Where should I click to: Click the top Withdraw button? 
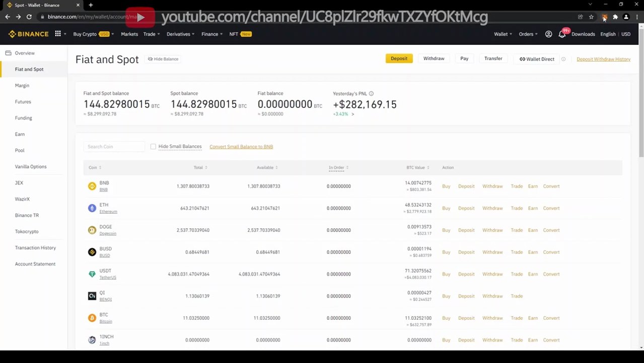click(x=434, y=58)
